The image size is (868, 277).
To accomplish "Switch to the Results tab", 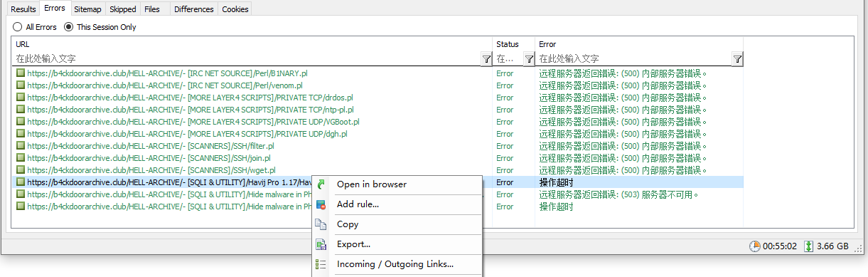I will (x=23, y=9).
